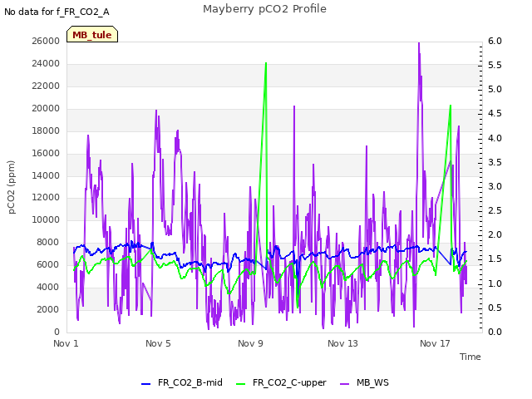Click the 4000 left axis value
The width and height of the screenshot is (532, 399).
click(x=48, y=287)
